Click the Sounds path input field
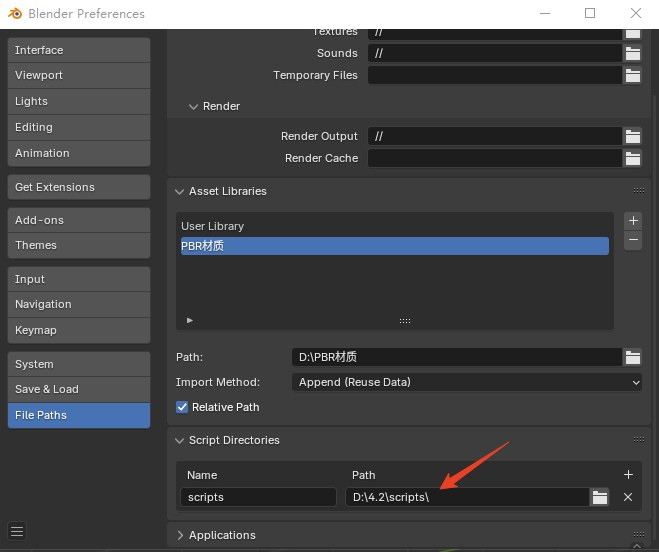 [x=495, y=53]
